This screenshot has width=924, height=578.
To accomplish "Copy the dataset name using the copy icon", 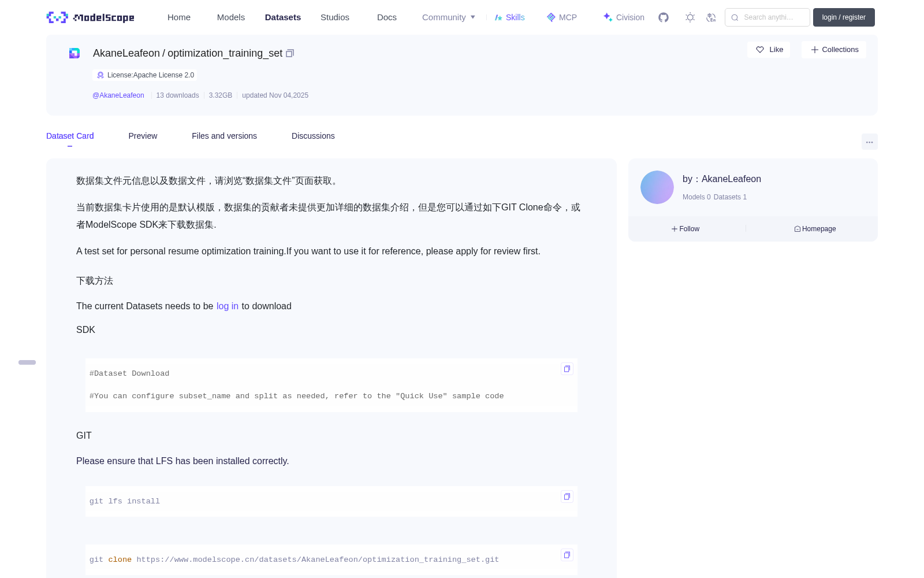I will pyautogui.click(x=290, y=53).
